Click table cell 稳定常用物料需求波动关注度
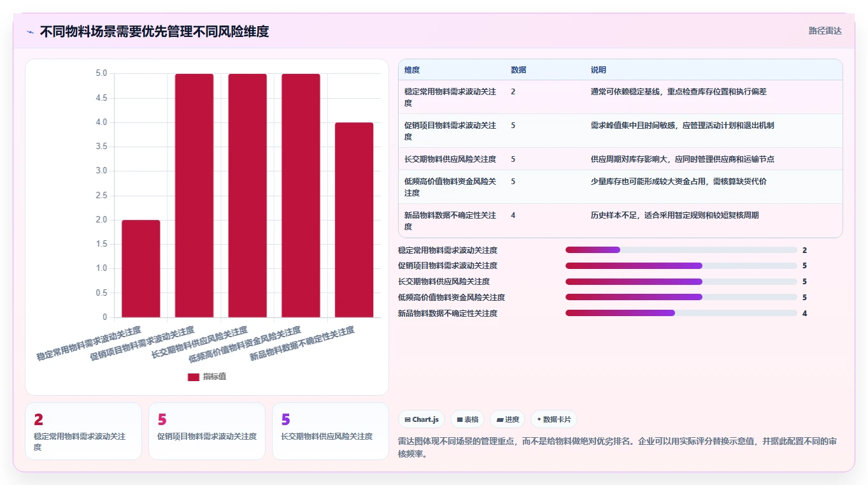 pyautogui.click(x=450, y=97)
